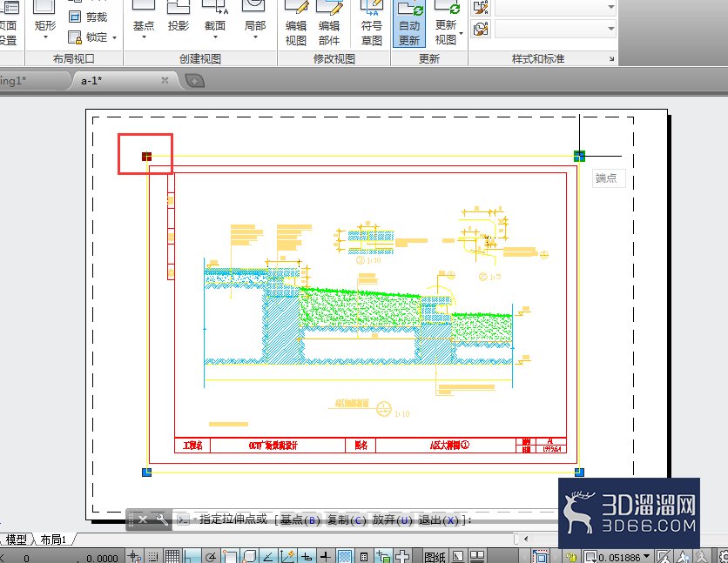Open Styles and Standards (样式和标准) dialog launcher
The image size is (728, 563).
tap(611, 59)
